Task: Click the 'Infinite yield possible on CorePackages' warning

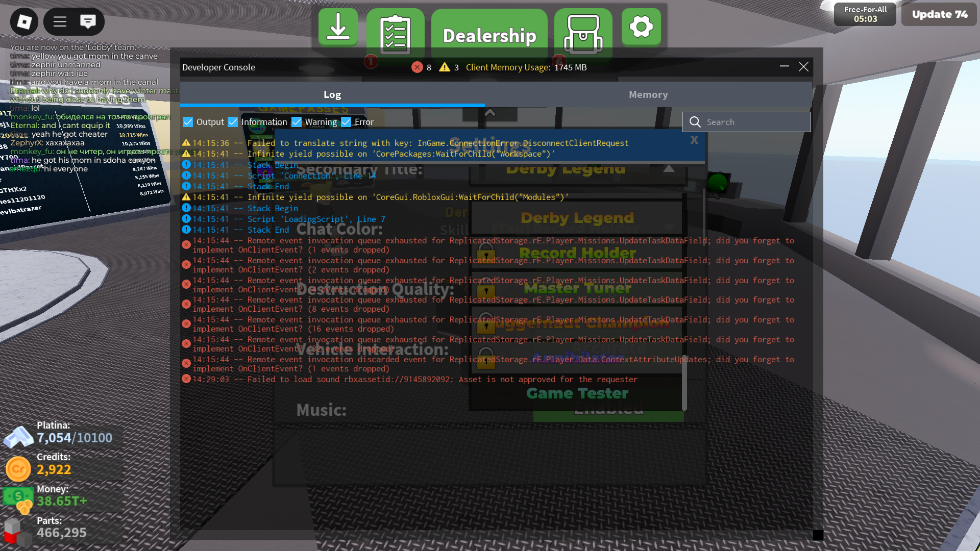Action: click(369, 154)
